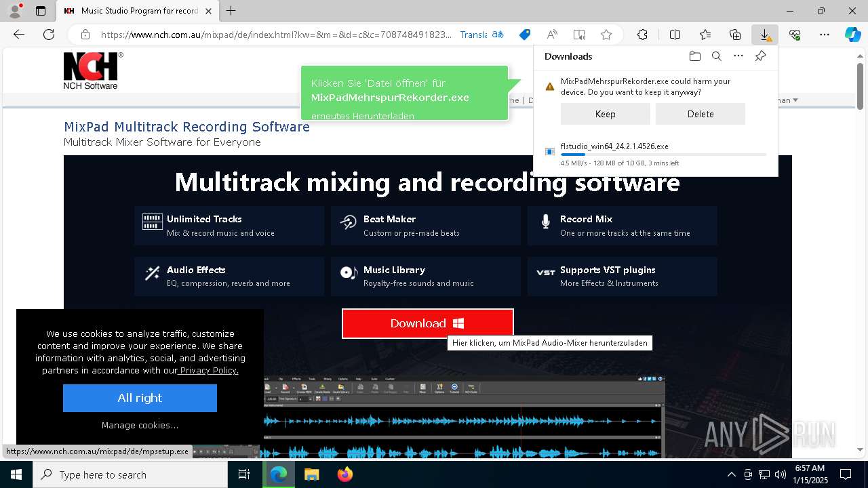Image resolution: width=868 pixels, height=488 pixels.
Task: Search downloads in Downloads panel
Action: click(x=717, y=56)
